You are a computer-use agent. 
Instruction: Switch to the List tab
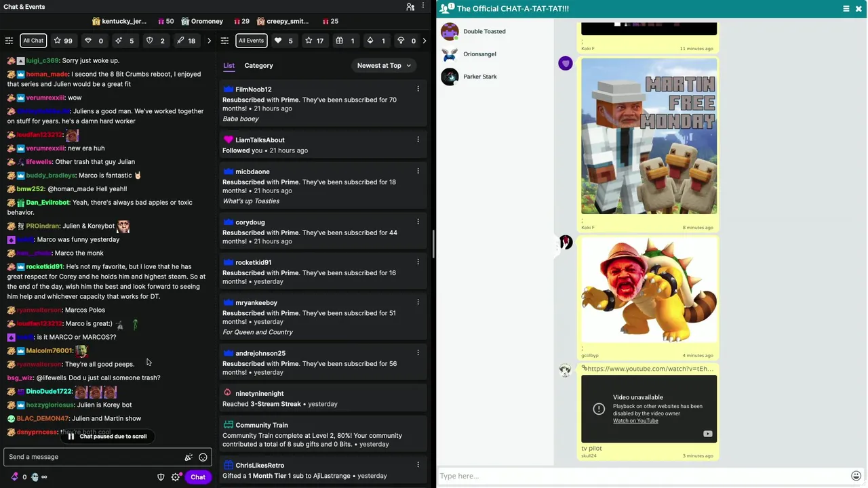tap(229, 66)
